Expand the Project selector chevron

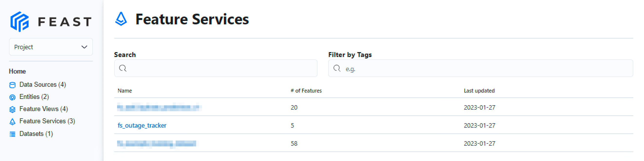coord(84,47)
